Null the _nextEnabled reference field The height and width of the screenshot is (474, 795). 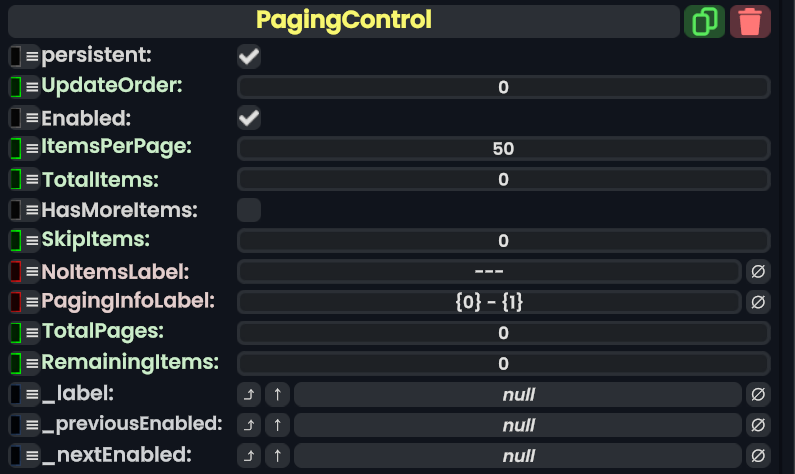point(758,456)
